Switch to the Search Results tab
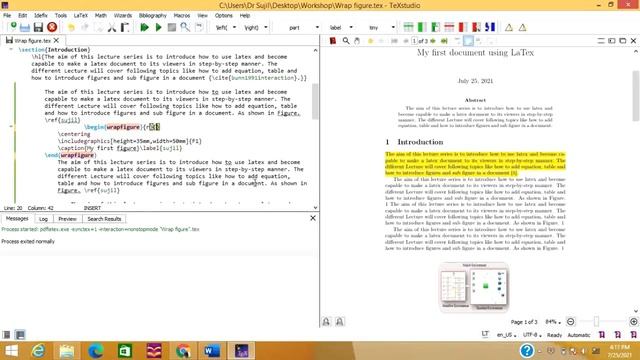The height and width of the screenshot is (360, 640). pyautogui.click(x=104, y=219)
